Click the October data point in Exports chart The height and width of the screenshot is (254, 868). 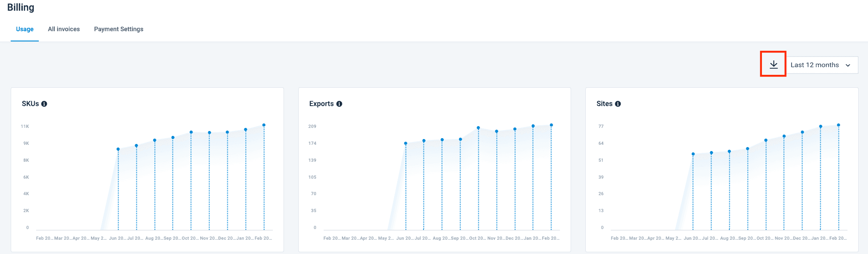(x=478, y=128)
